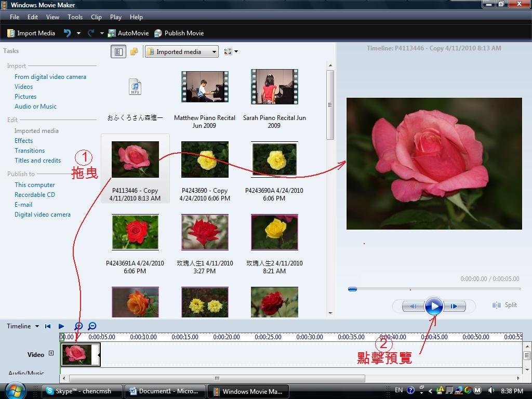This screenshot has height=399, width=532.
Task: Open the Redo history dropdown arrow
Action: [x=102, y=33]
